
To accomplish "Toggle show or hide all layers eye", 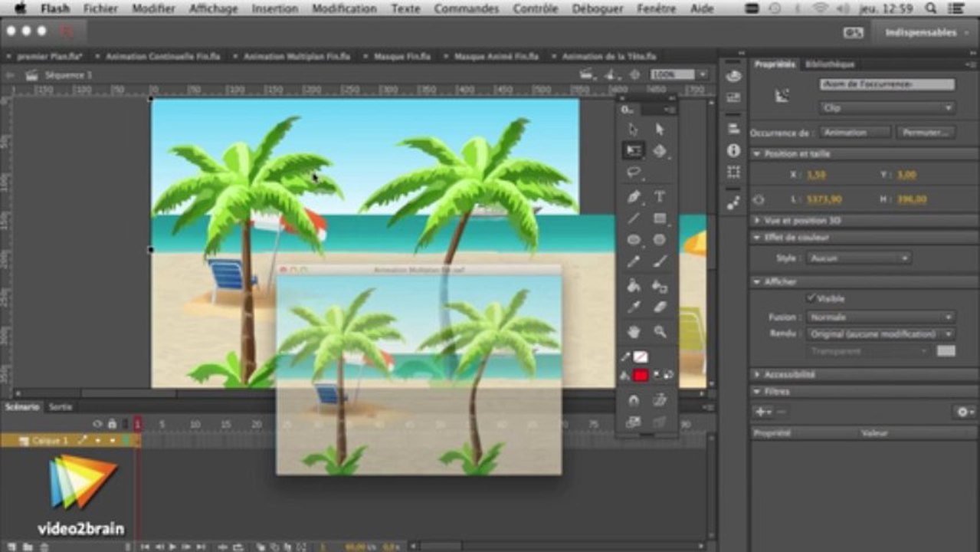I will pos(97,424).
